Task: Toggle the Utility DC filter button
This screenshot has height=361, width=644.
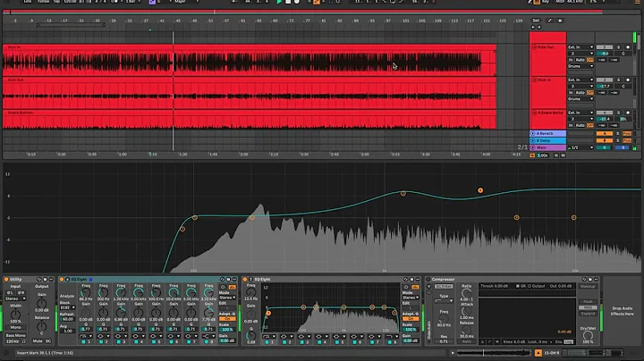Action: (x=48, y=341)
